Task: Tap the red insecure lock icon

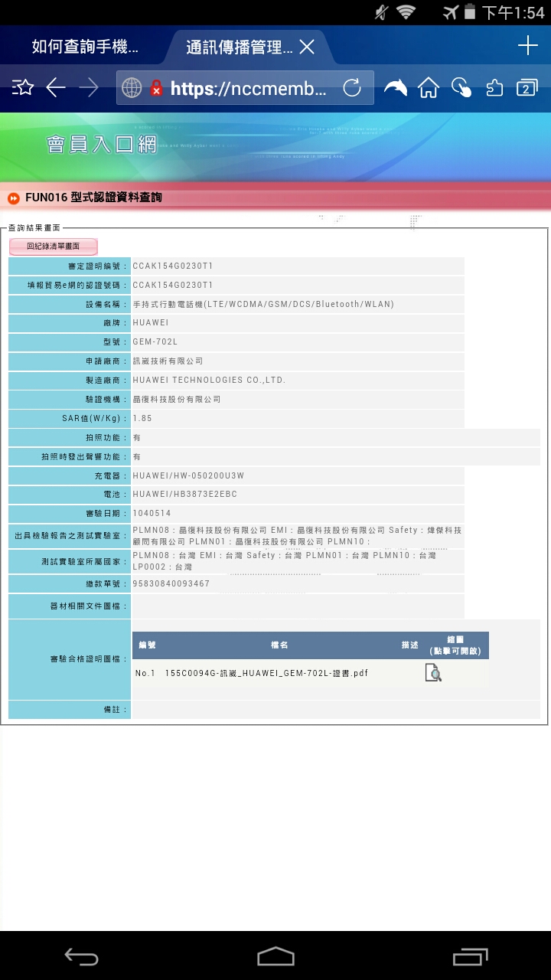Action: (156, 88)
